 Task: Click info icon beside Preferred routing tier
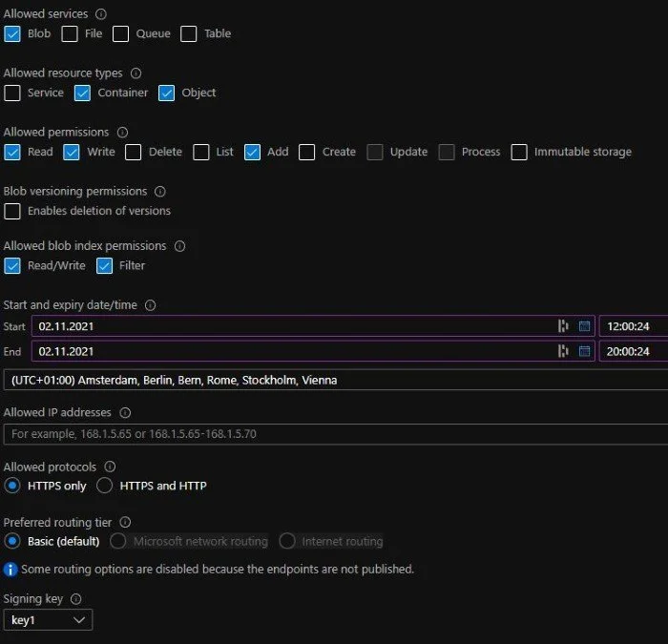point(125,523)
